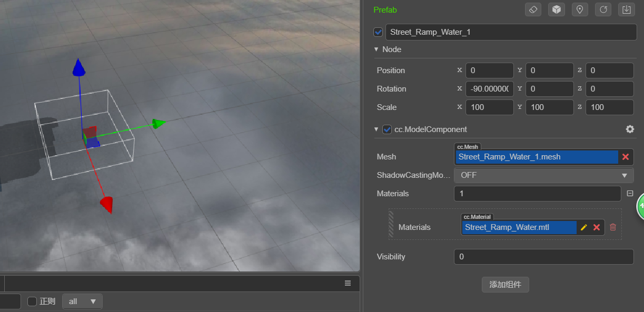644x312 pixels.
Task: Click the blue Z-axis gizmo arrow
Action: [x=79, y=67]
